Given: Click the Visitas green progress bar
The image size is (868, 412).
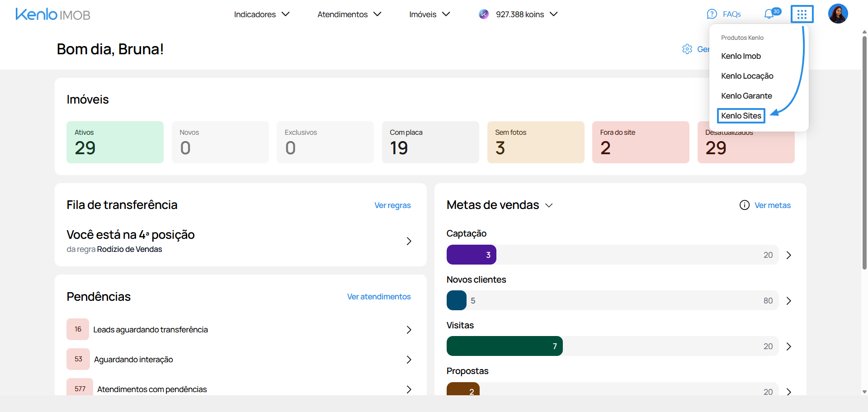Looking at the screenshot, I should point(505,346).
